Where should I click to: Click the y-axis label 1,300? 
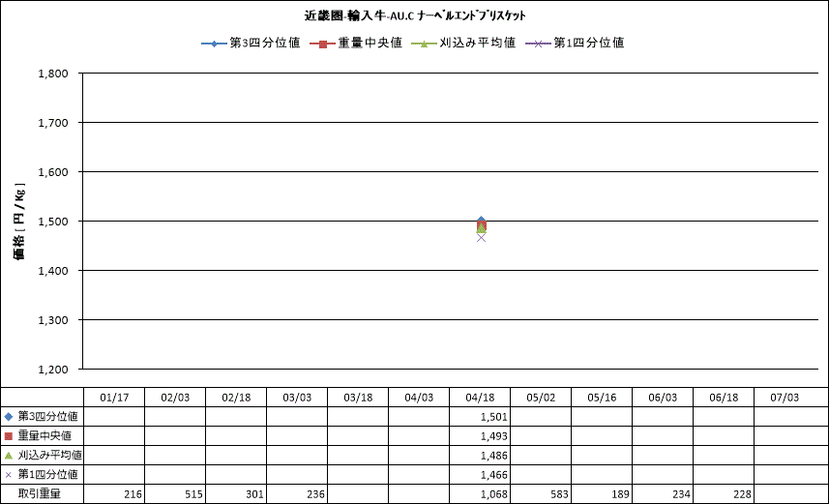[x=53, y=320]
